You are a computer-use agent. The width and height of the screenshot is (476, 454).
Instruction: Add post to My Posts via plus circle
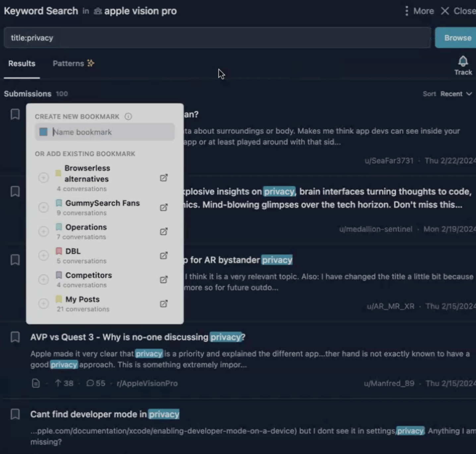click(43, 304)
